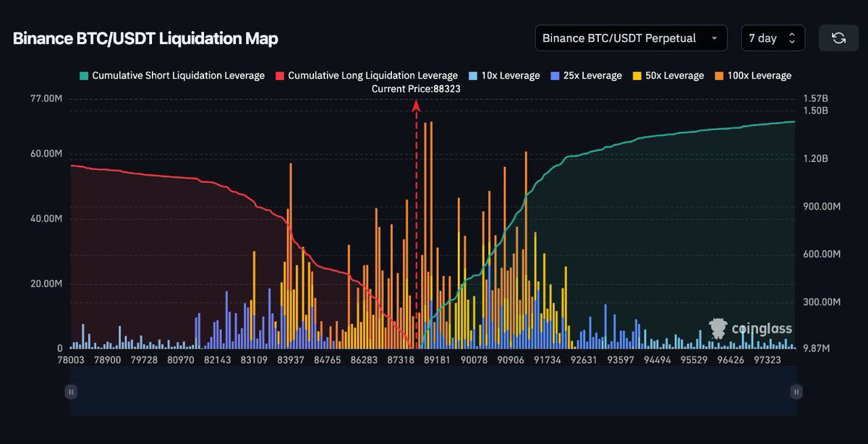Click the 60.00M left axis value
This screenshot has width=868, height=444.
pyautogui.click(x=48, y=154)
